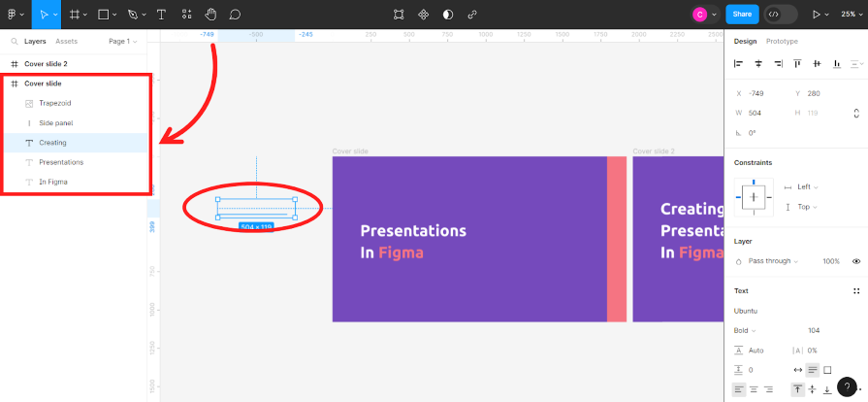Click the X position input field
Screen dimensions: 868x402
tap(763, 93)
